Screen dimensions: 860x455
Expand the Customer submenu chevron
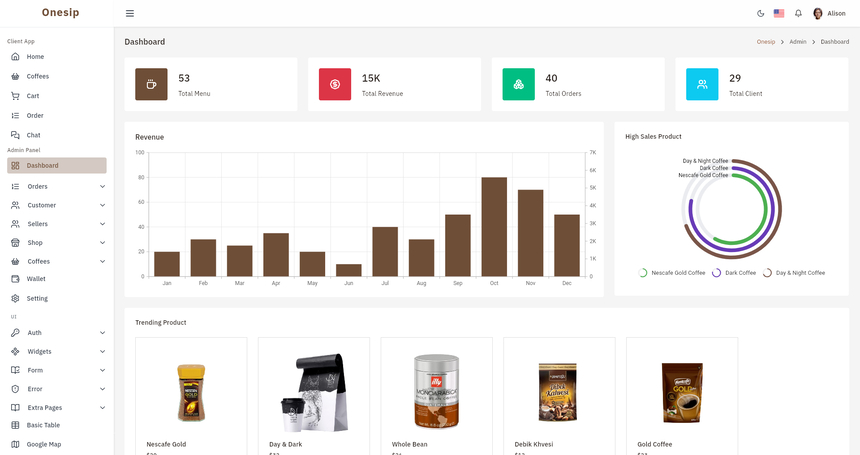(x=103, y=205)
